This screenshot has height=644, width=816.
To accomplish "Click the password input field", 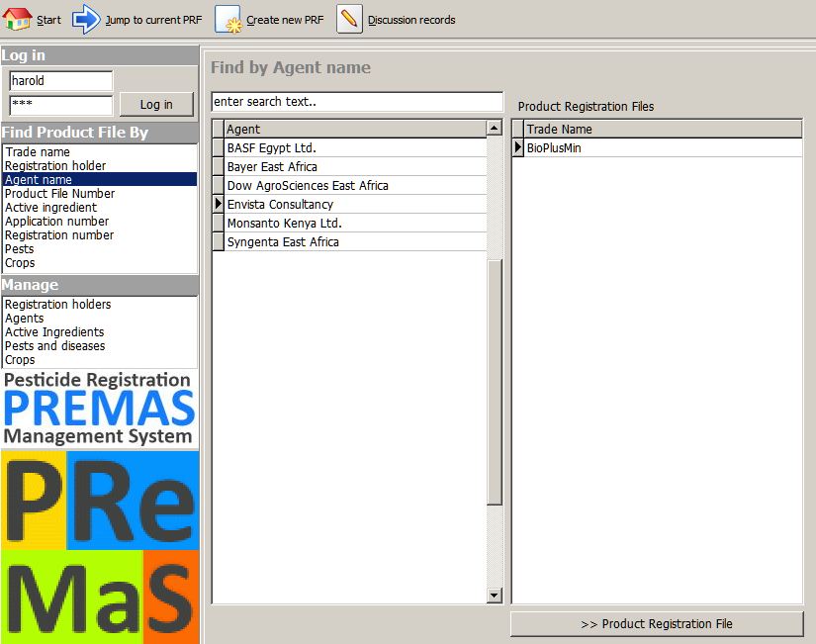I will [x=60, y=104].
